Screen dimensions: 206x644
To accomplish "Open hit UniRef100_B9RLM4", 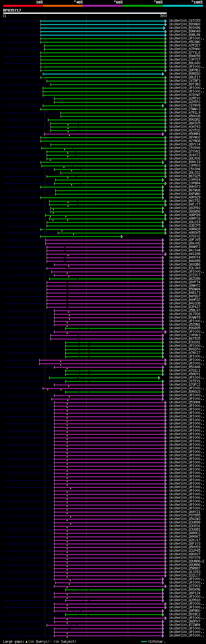I will [x=185, y=35].
